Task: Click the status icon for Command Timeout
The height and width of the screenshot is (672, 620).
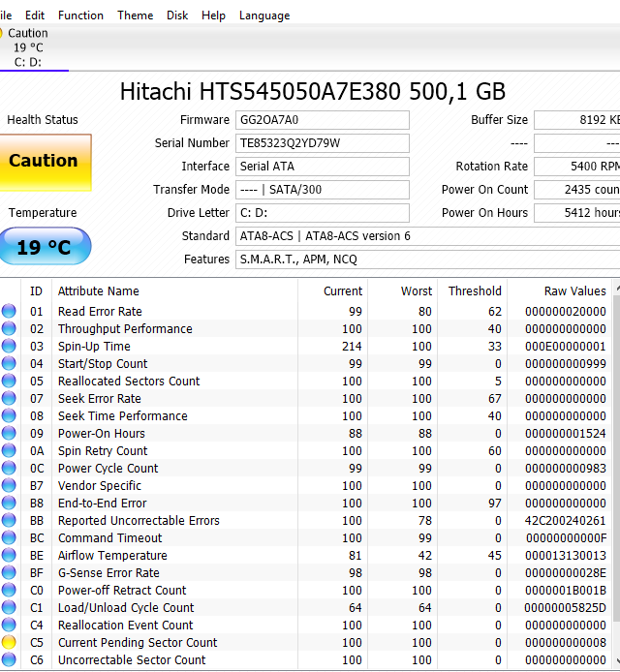Action: click(x=9, y=537)
